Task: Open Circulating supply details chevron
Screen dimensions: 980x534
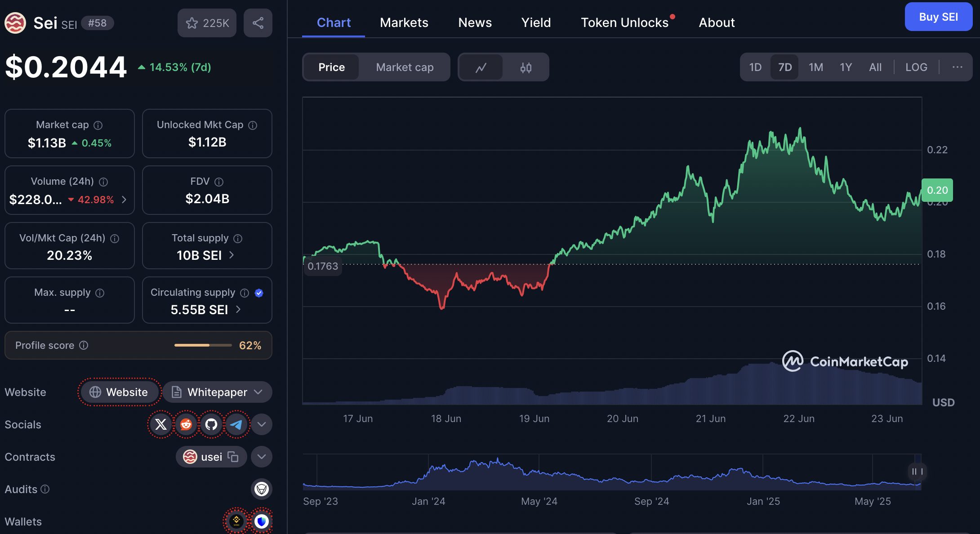Action: (238, 309)
